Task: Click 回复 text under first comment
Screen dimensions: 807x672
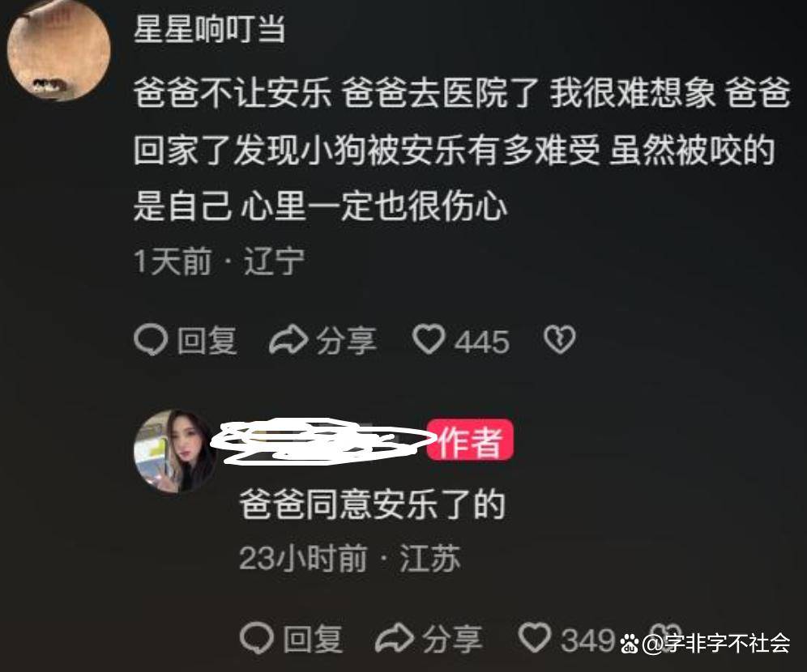Action: point(207,340)
